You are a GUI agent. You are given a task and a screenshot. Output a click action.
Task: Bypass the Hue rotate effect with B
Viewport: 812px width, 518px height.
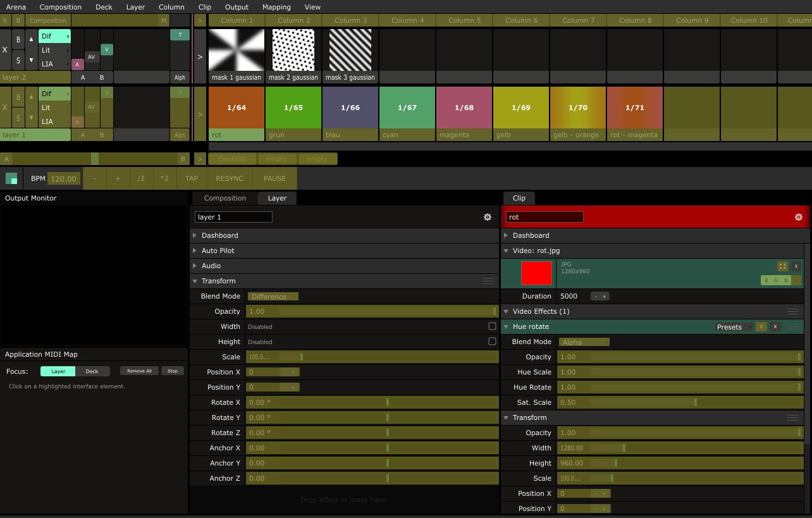(761, 327)
